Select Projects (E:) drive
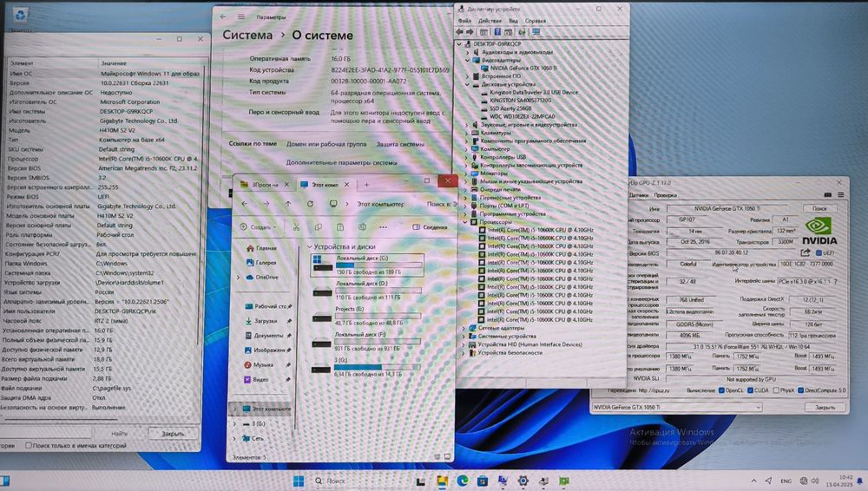The image size is (868, 491). [x=367, y=316]
